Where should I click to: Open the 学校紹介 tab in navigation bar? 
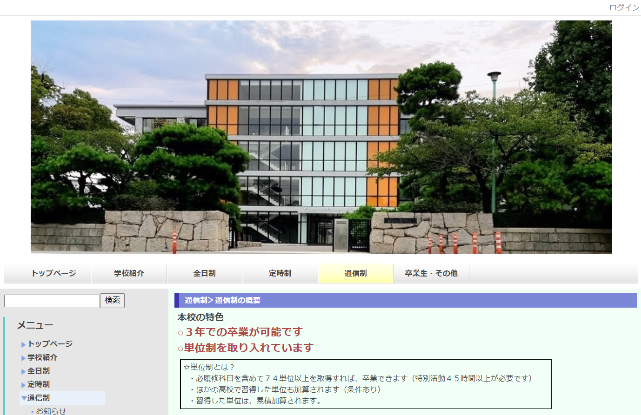(x=129, y=273)
